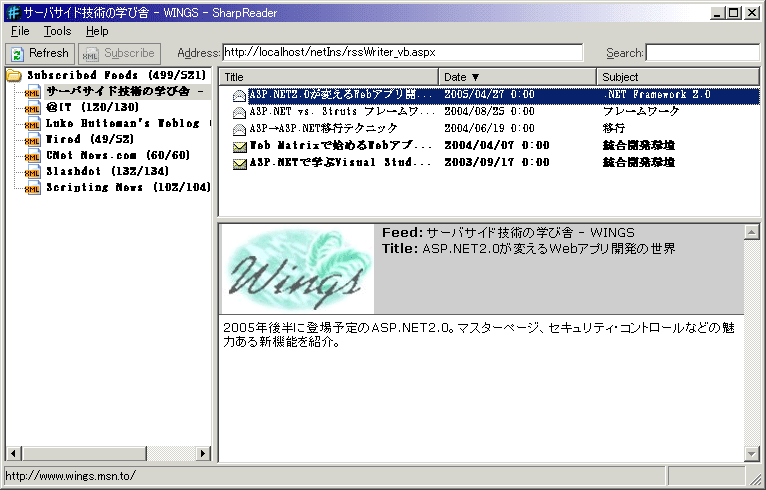766x490 pixels.
Task: Sort by the Subject column header
Action: point(678,77)
